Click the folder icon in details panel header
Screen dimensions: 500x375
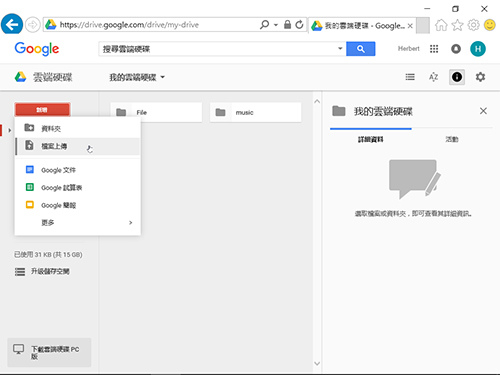339,111
